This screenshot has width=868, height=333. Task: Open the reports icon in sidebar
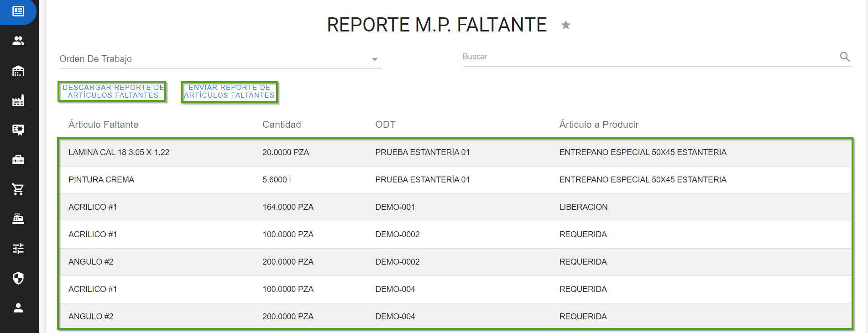[x=18, y=11]
